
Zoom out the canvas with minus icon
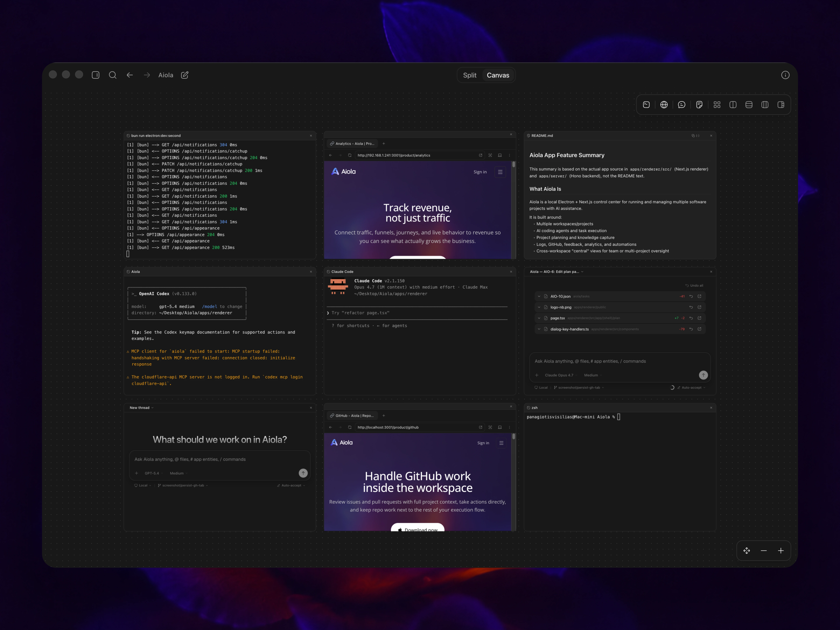pyautogui.click(x=764, y=551)
